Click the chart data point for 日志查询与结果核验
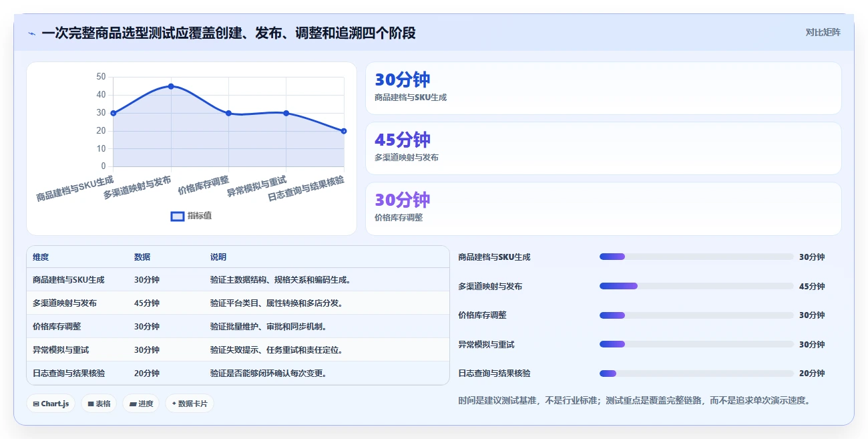 344,131
